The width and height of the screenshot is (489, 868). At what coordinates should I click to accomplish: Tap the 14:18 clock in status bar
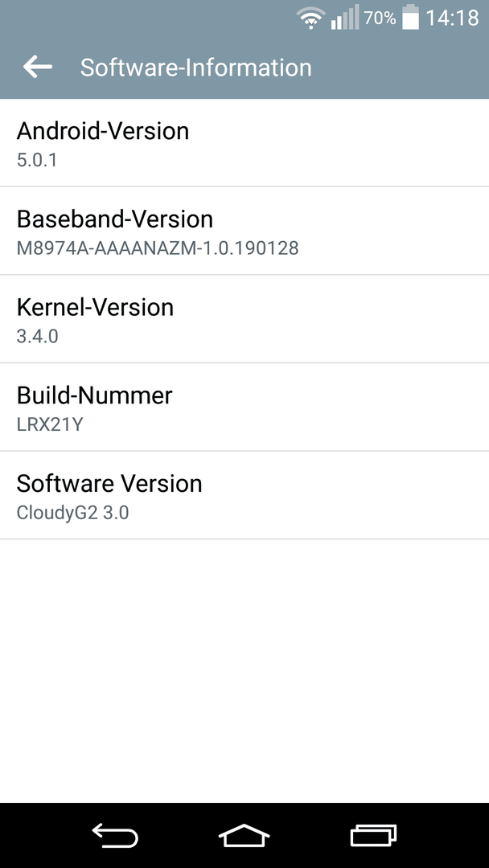(452, 18)
